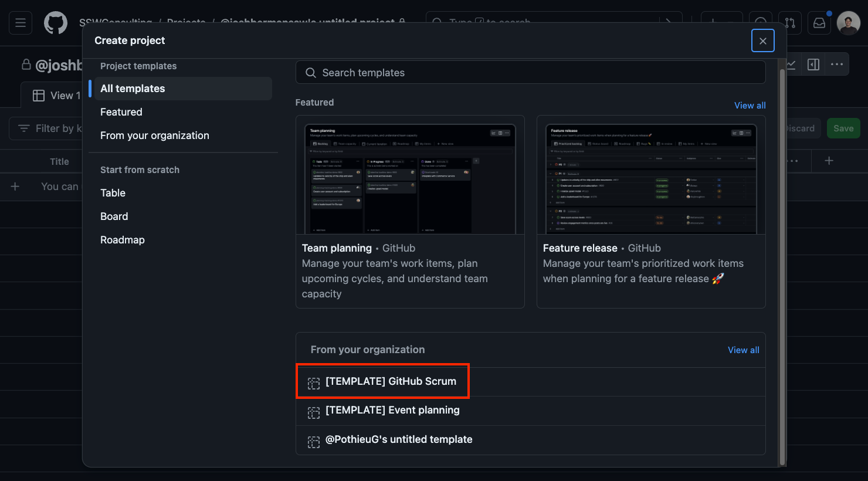Start from scratch with Table
The height and width of the screenshot is (481, 868).
(113, 193)
